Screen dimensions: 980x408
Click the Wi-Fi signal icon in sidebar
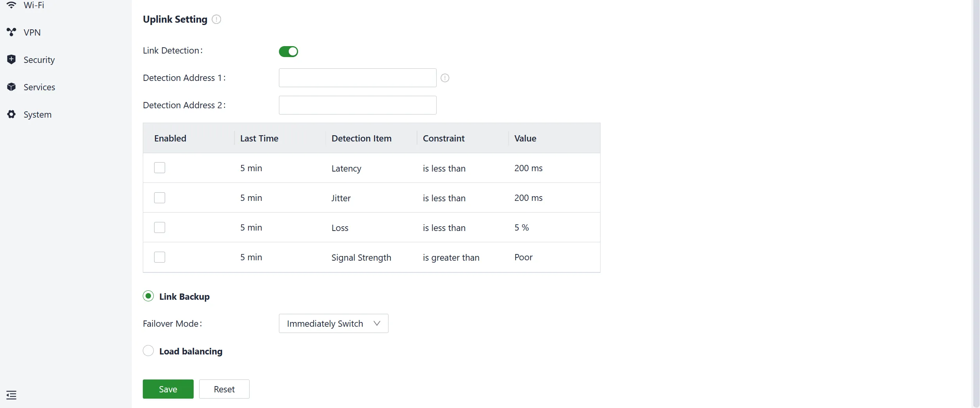tap(11, 5)
